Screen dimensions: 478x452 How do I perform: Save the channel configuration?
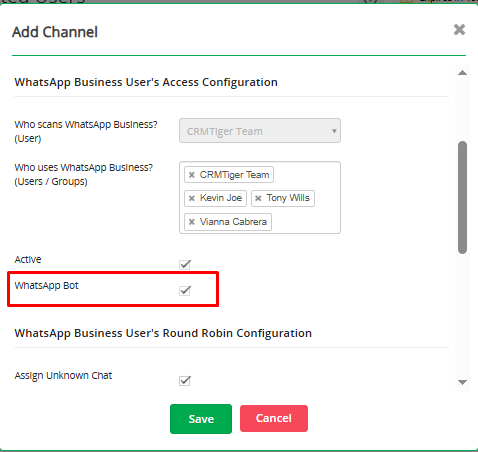pos(201,419)
